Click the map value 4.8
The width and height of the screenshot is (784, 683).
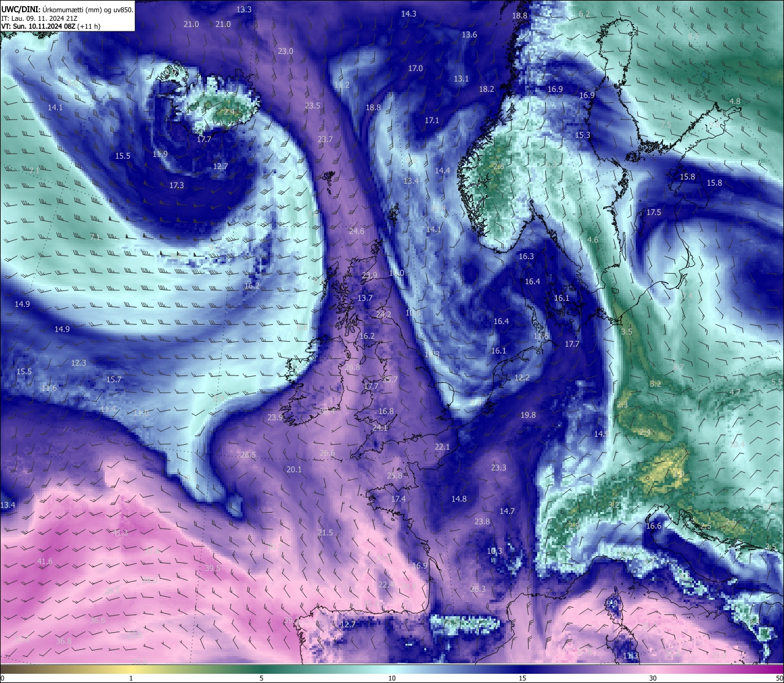pos(735,102)
